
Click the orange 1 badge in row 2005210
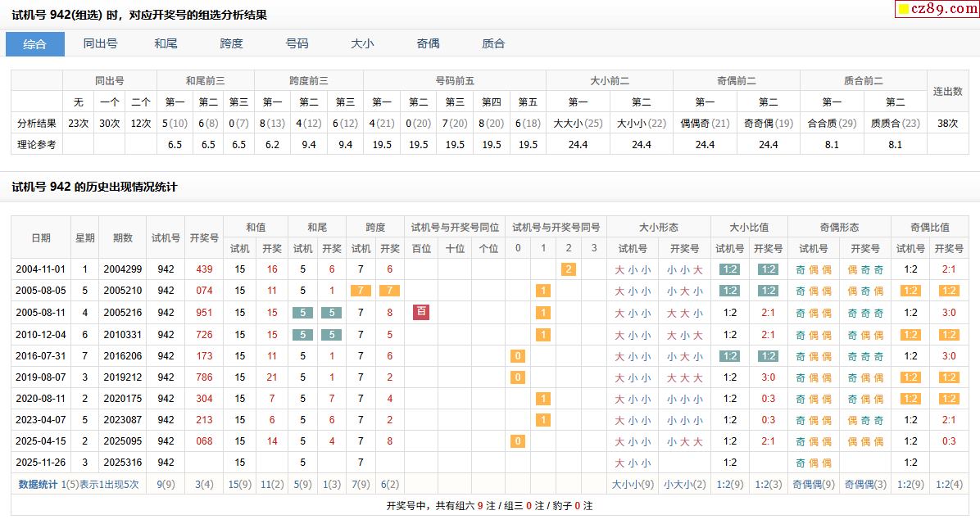pos(542,291)
